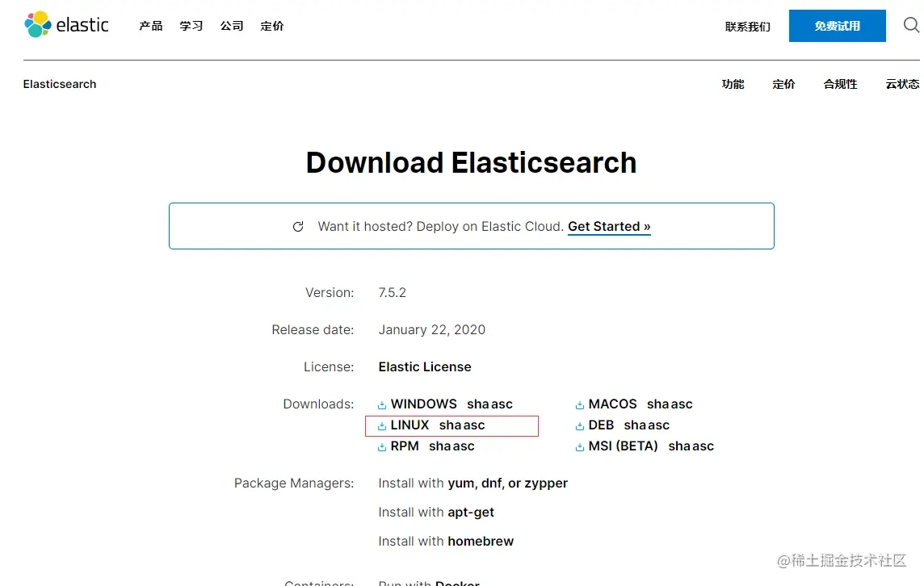924x586 pixels.
Task: Follow the Get Started » link
Action: coord(609,227)
